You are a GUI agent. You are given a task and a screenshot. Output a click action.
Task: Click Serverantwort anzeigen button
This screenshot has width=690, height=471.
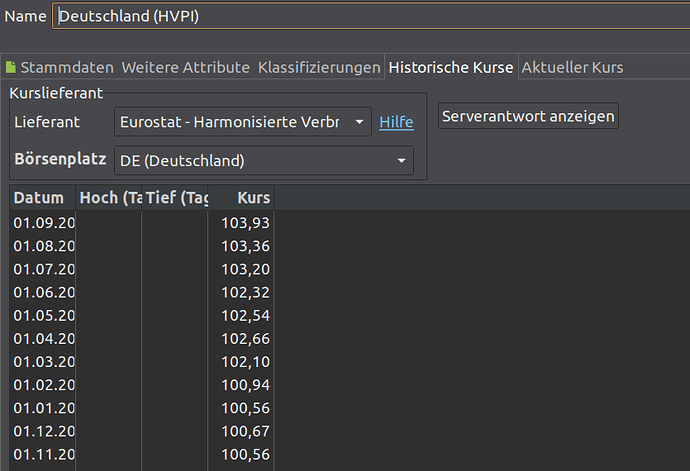point(528,116)
